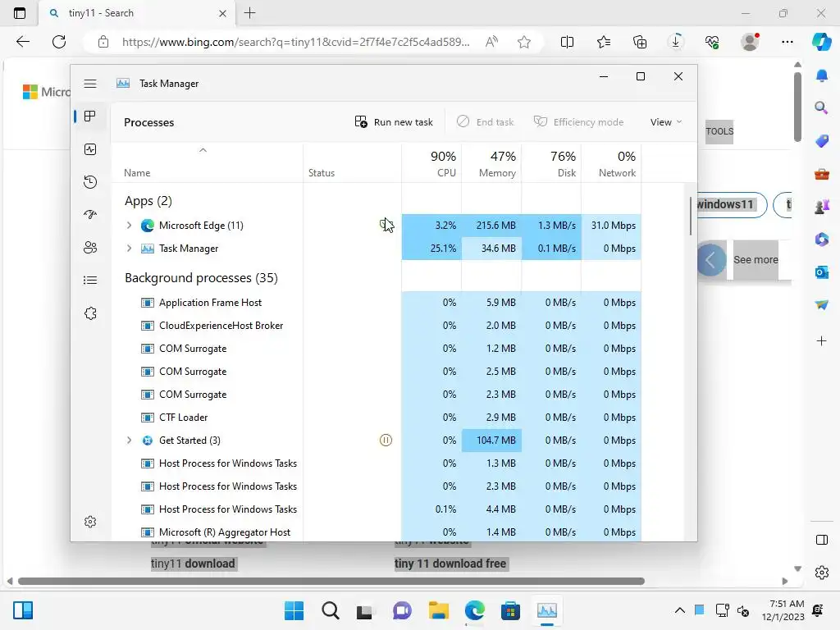Select Application Frame Host process row

[x=376, y=303]
